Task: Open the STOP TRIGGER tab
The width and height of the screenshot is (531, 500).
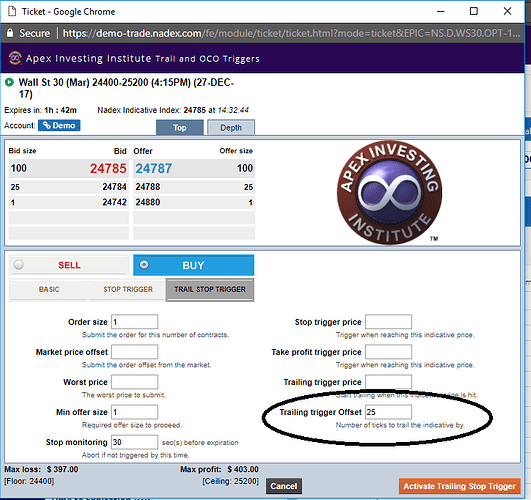Action: (128, 289)
